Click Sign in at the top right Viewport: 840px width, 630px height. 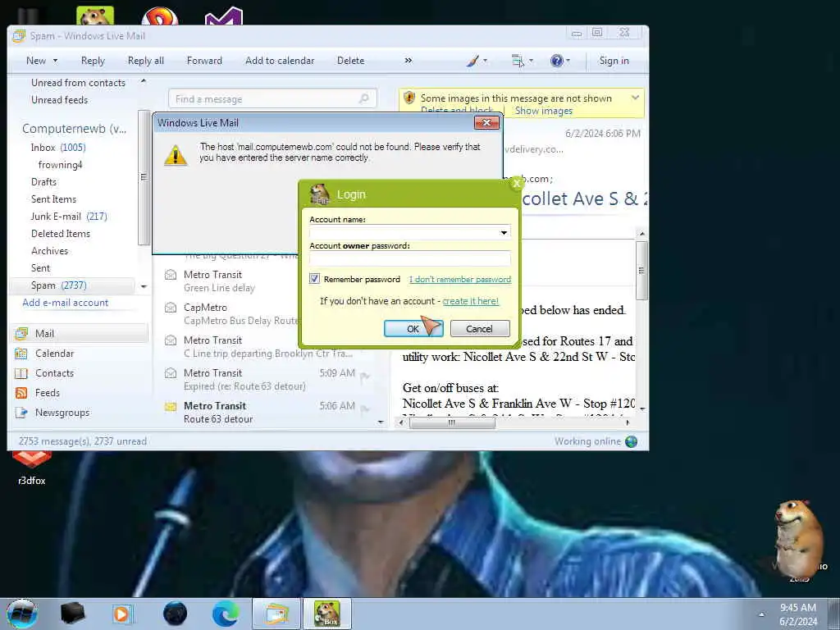614,61
